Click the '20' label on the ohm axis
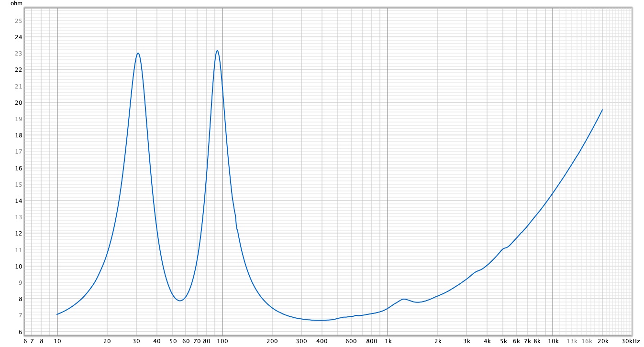Viewport: 644px width, 347px height. (x=18, y=102)
